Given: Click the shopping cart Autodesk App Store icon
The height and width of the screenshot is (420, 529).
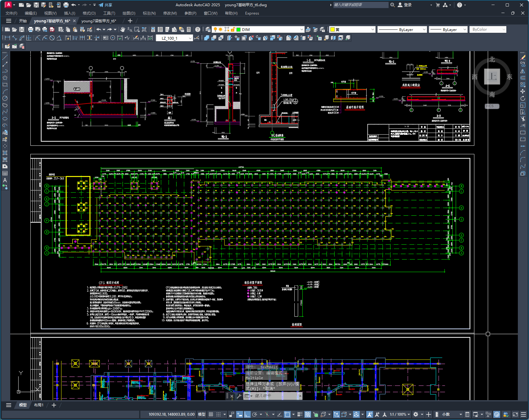Looking at the screenshot, I should point(438,5).
